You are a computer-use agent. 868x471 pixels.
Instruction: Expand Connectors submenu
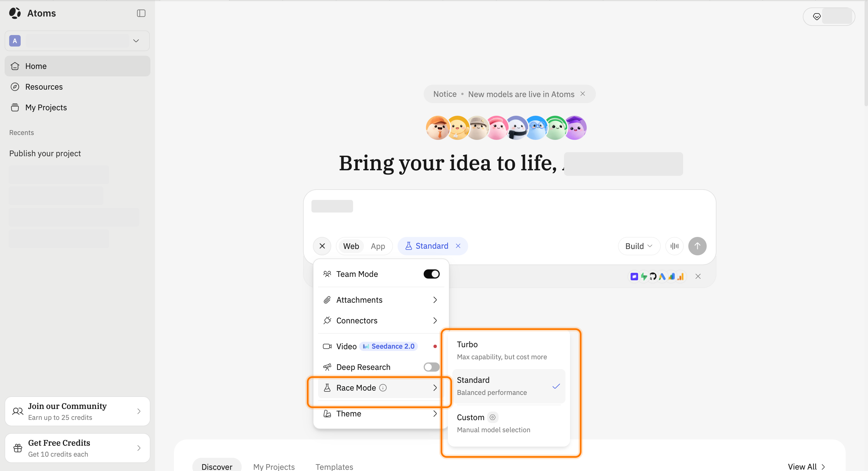coord(381,320)
